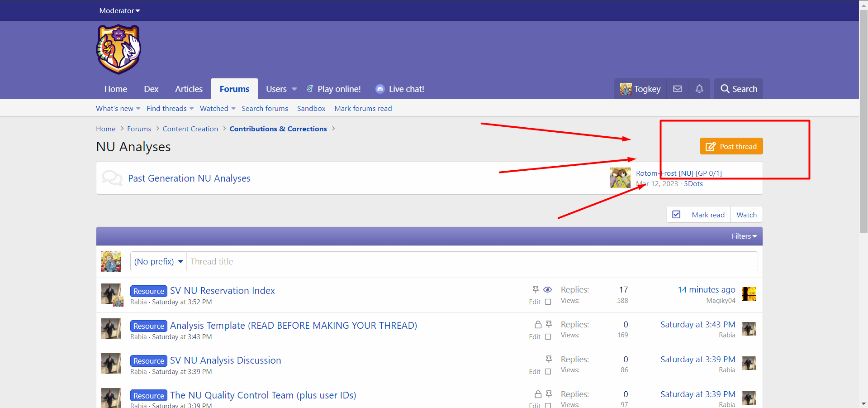Open Past Generation NU Analyses subforum

click(189, 178)
